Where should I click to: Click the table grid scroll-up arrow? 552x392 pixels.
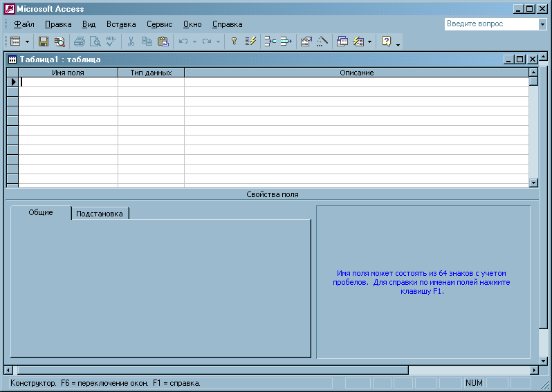534,72
